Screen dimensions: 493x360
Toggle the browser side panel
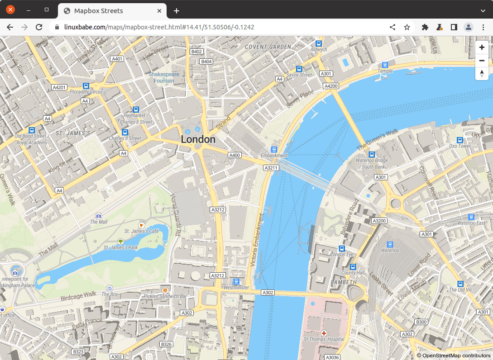[x=454, y=27]
